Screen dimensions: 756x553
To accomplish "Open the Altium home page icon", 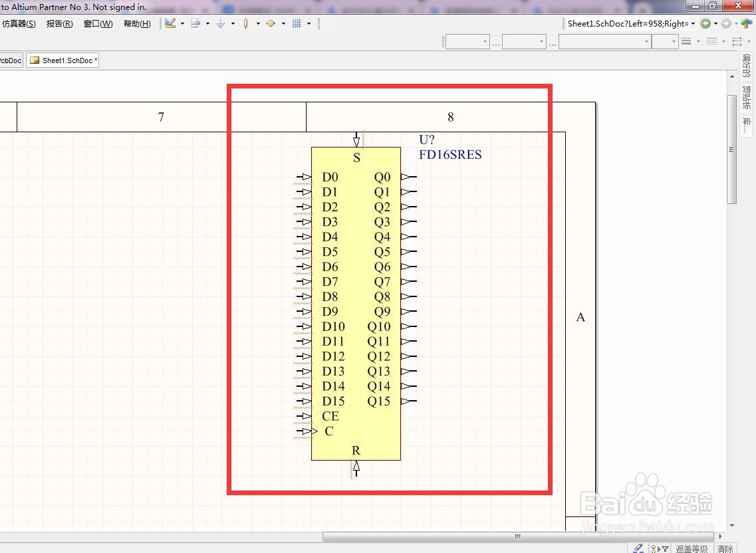I will pos(746,23).
